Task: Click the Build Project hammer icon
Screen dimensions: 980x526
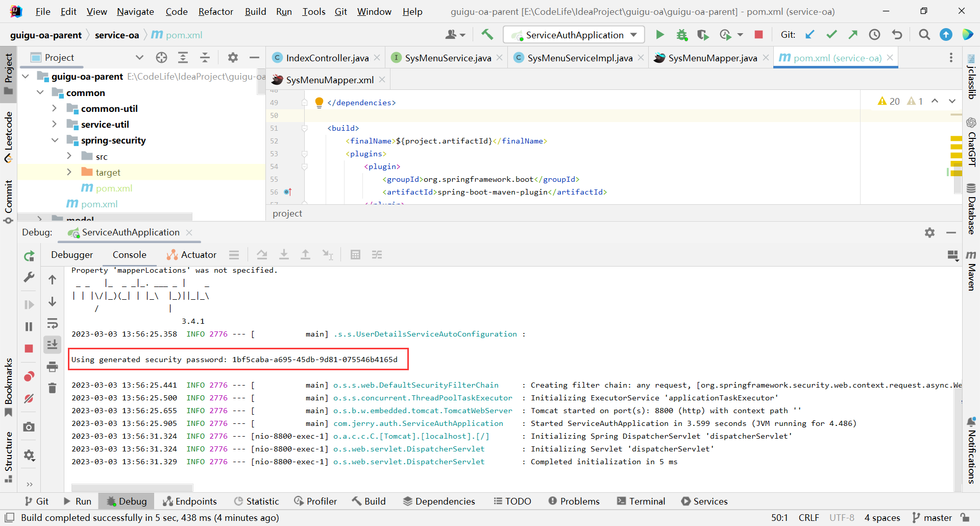Action: 487,35
